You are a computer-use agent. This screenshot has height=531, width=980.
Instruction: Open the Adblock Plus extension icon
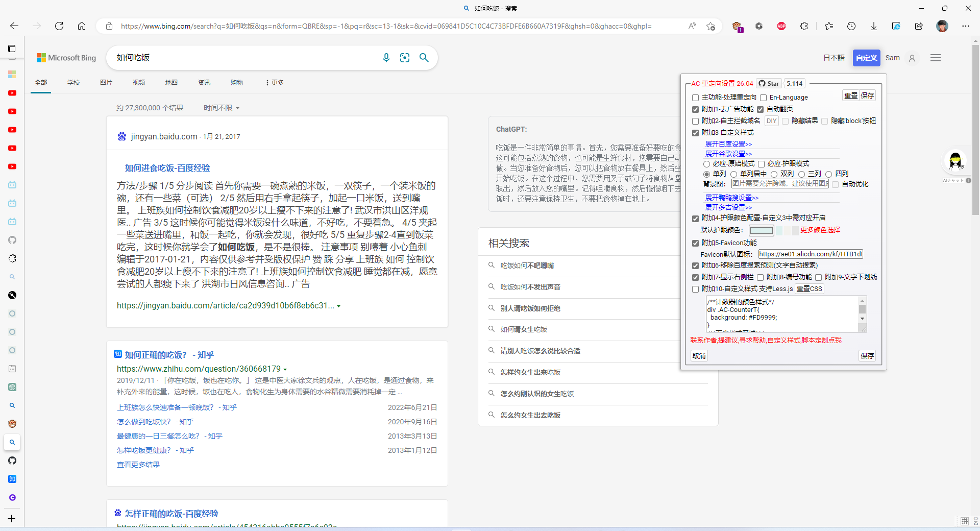click(780, 26)
